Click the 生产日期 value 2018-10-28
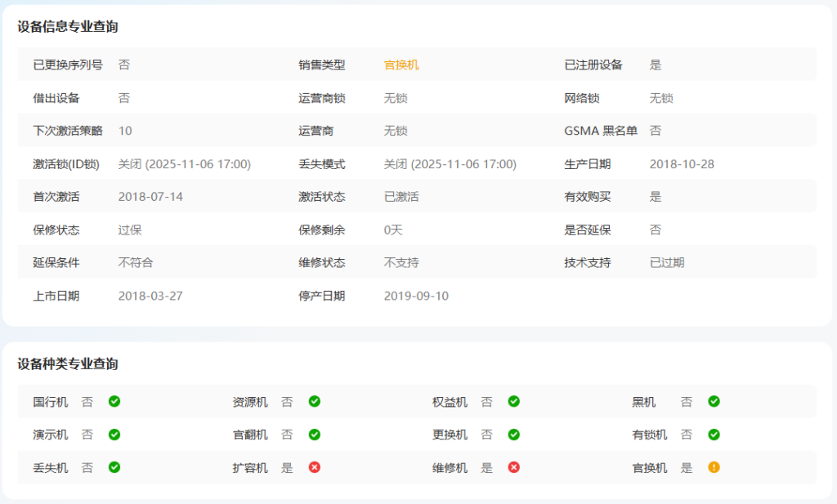The image size is (837, 504). coord(682,164)
